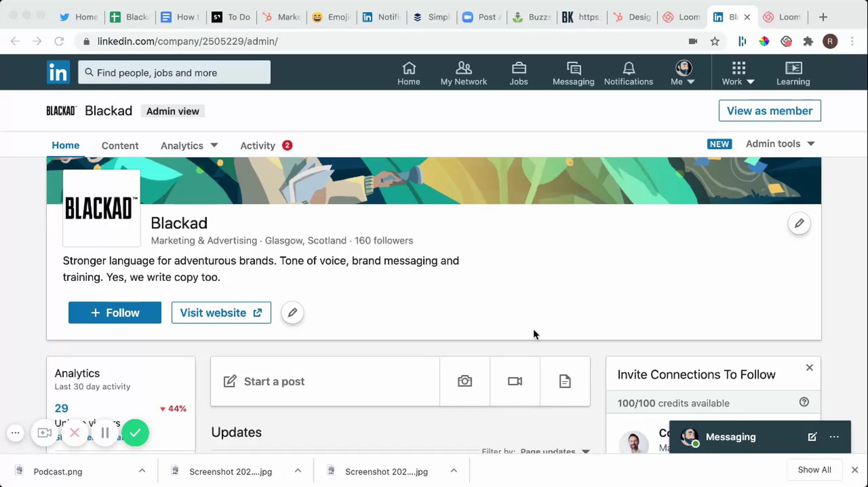Open Messaging in the top navigation
This screenshot has height=487, width=868.
coord(573,73)
